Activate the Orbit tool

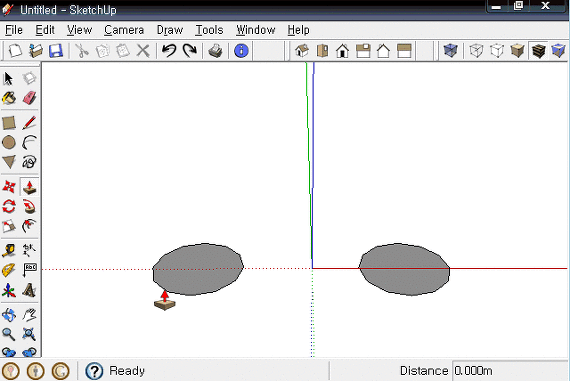point(8,315)
